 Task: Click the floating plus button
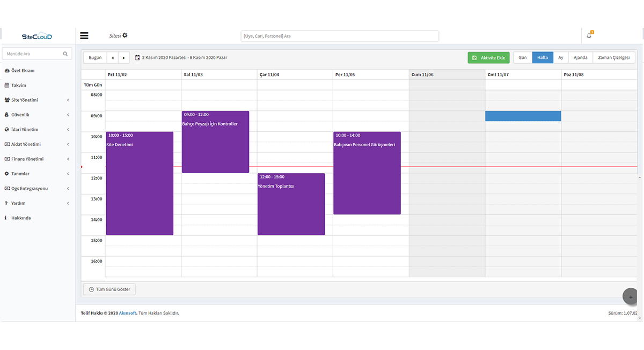point(630,296)
